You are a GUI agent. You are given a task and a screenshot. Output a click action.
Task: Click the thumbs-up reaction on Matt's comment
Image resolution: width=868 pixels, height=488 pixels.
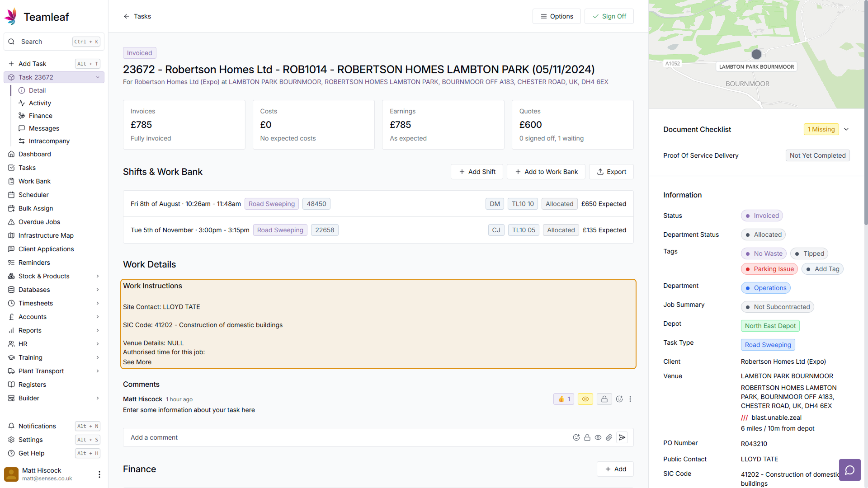[564, 399]
